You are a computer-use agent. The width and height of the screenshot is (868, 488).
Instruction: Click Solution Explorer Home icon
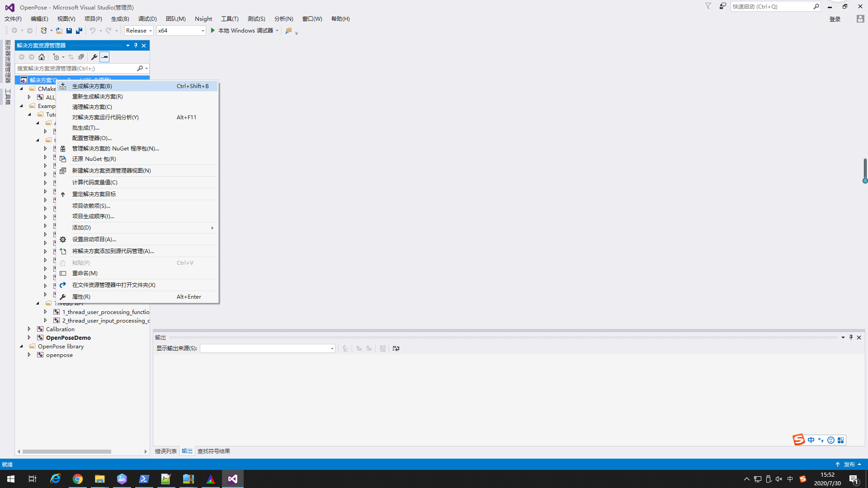42,57
